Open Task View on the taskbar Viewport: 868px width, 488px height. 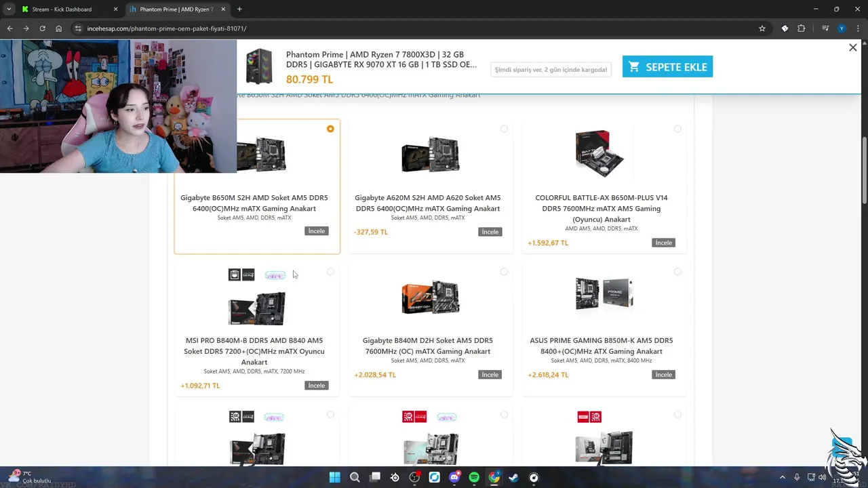coord(375,477)
